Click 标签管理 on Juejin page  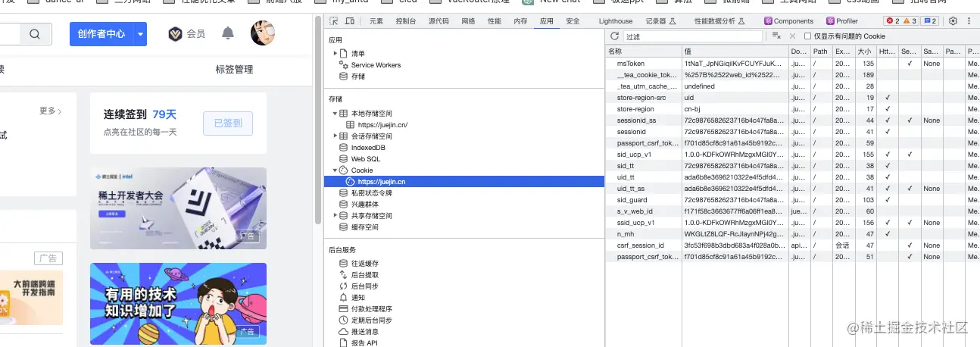pyautogui.click(x=234, y=69)
